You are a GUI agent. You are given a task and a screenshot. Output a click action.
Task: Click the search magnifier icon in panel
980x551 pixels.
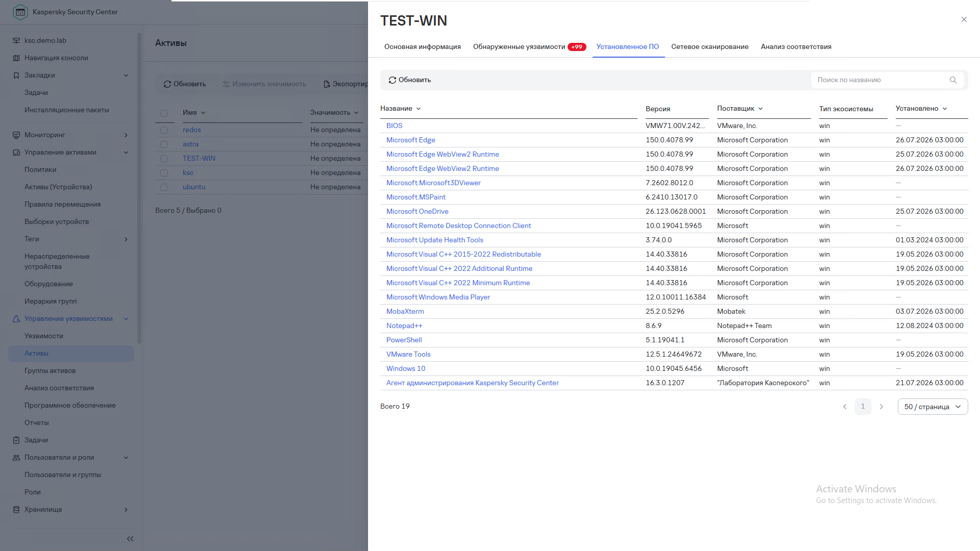953,80
